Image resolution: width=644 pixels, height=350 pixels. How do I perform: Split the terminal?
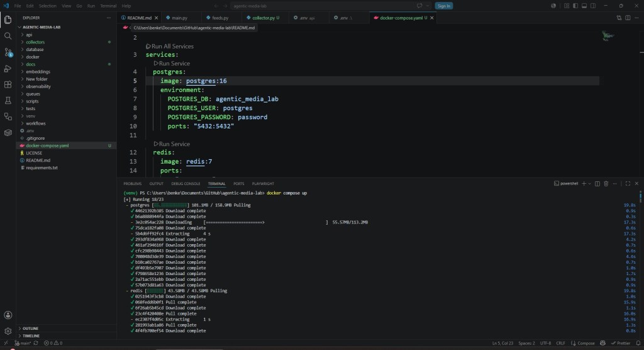[597, 183]
